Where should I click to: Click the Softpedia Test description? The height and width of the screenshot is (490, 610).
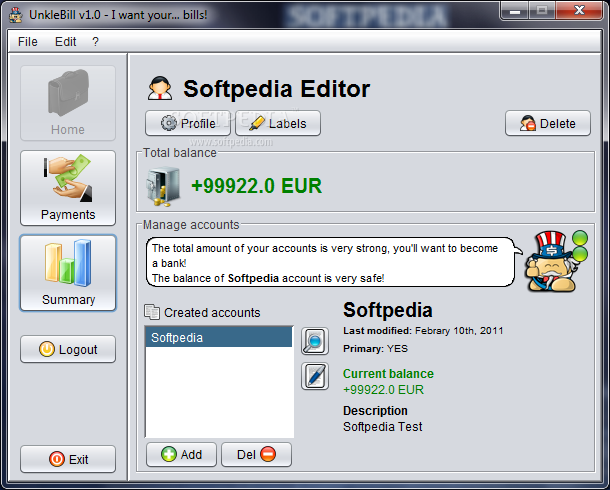point(382,427)
